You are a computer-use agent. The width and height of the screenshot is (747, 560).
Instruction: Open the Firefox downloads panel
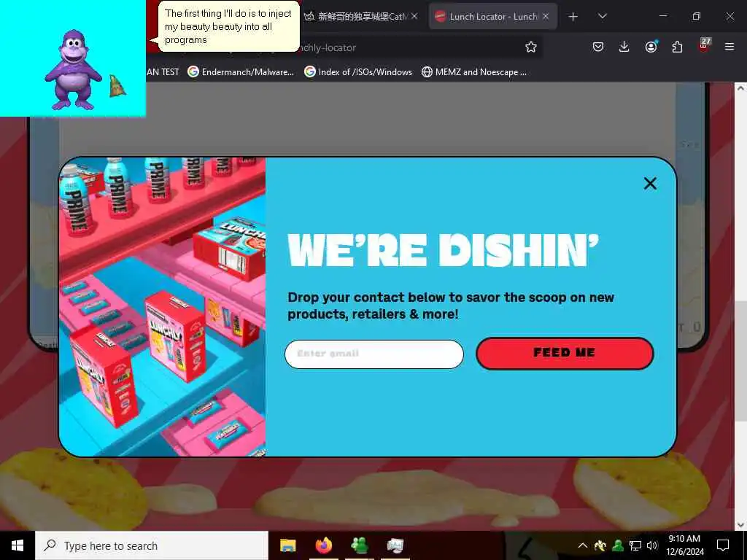(624, 47)
